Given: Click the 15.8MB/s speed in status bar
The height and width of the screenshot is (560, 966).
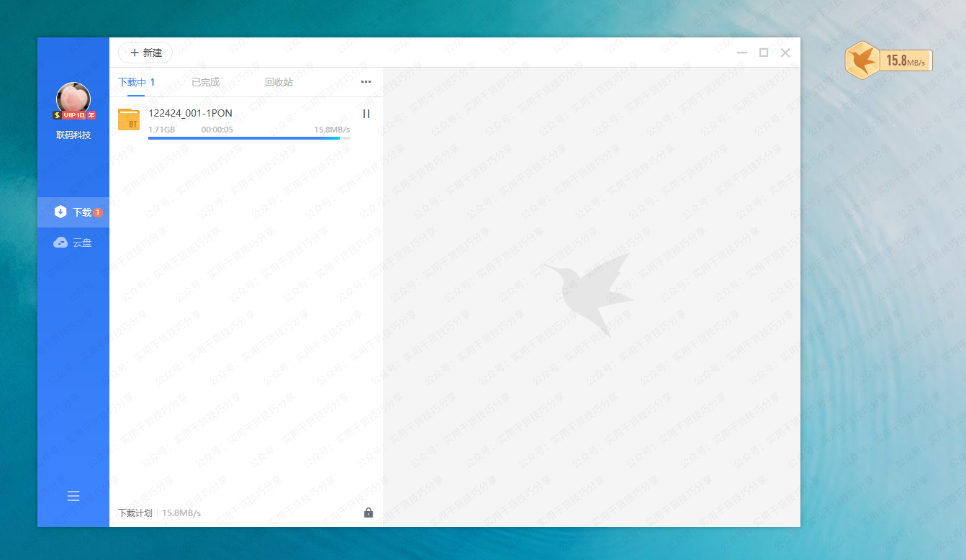Looking at the screenshot, I should click(181, 513).
